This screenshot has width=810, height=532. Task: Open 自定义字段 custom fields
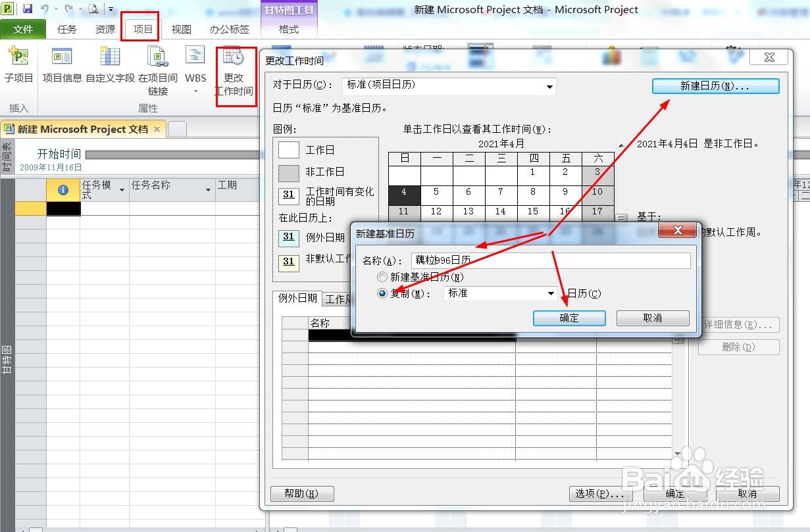[110, 66]
